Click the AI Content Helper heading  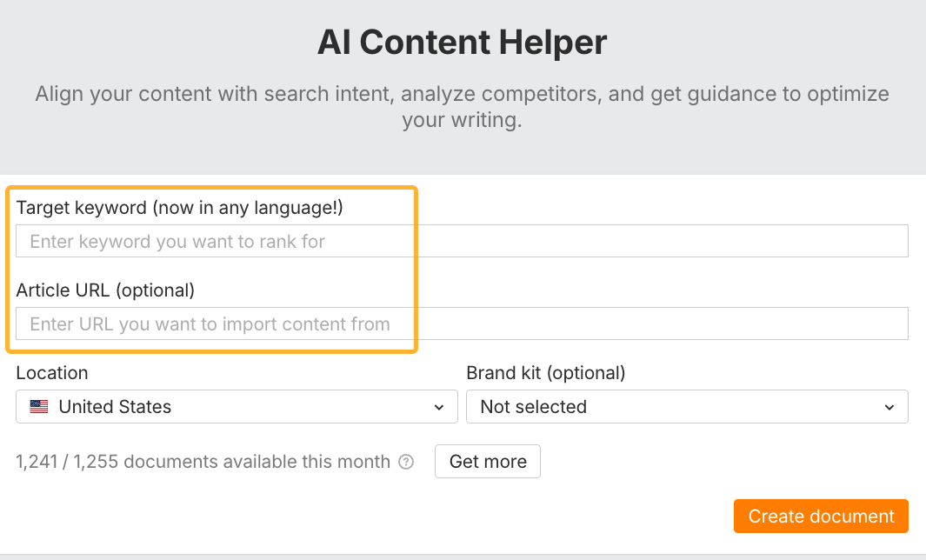coord(462,42)
